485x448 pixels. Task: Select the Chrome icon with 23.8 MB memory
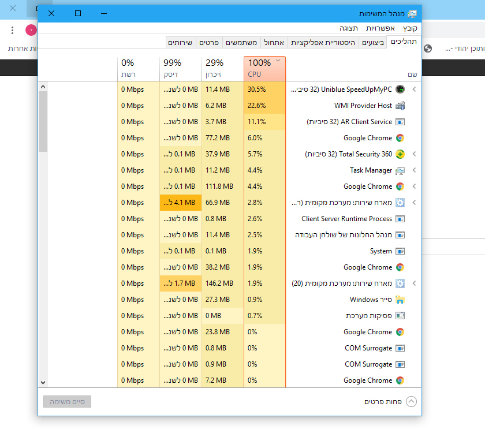coord(400,332)
